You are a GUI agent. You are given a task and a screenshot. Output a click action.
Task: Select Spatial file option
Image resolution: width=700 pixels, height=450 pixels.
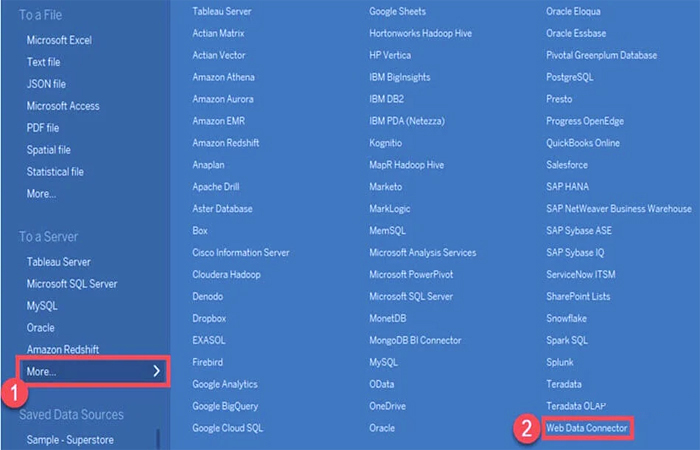49,150
